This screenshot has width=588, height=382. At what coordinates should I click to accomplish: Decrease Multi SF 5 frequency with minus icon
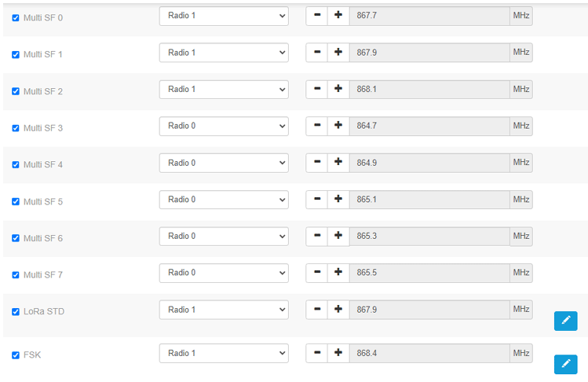[x=316, y=200]
